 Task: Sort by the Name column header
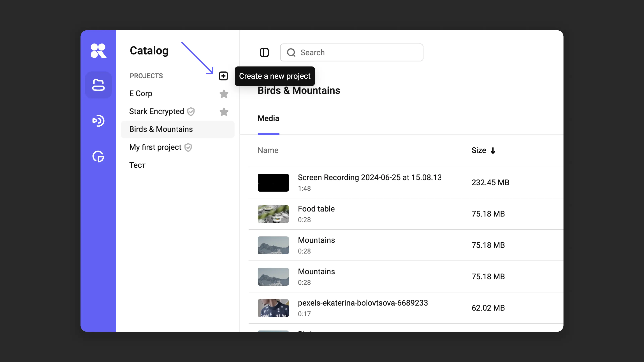[268, 150]
